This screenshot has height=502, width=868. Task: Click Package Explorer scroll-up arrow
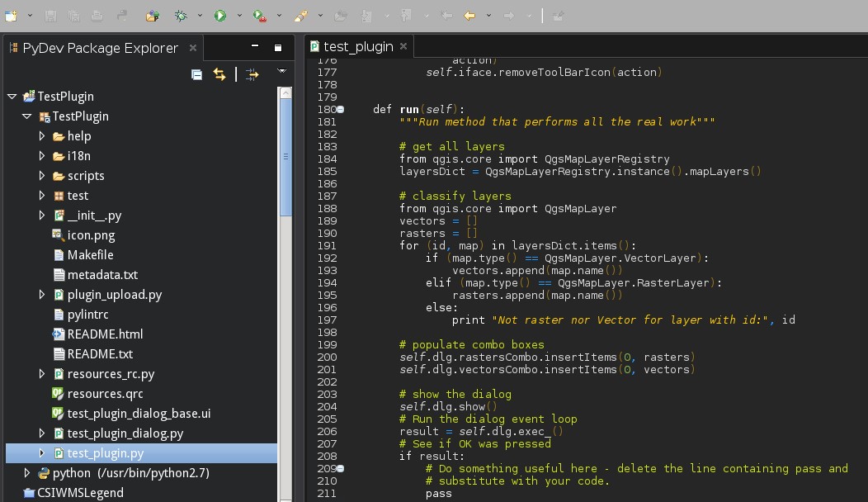coord(285,92)
